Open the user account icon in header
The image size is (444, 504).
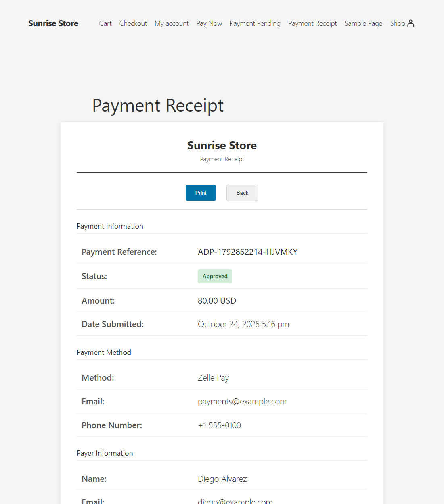pos(411,23)
